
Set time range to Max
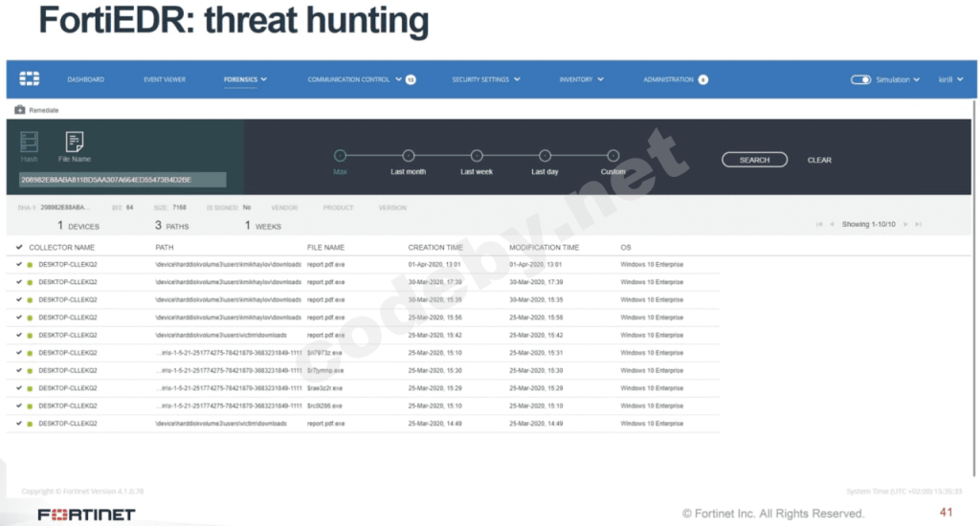point(340,156)
